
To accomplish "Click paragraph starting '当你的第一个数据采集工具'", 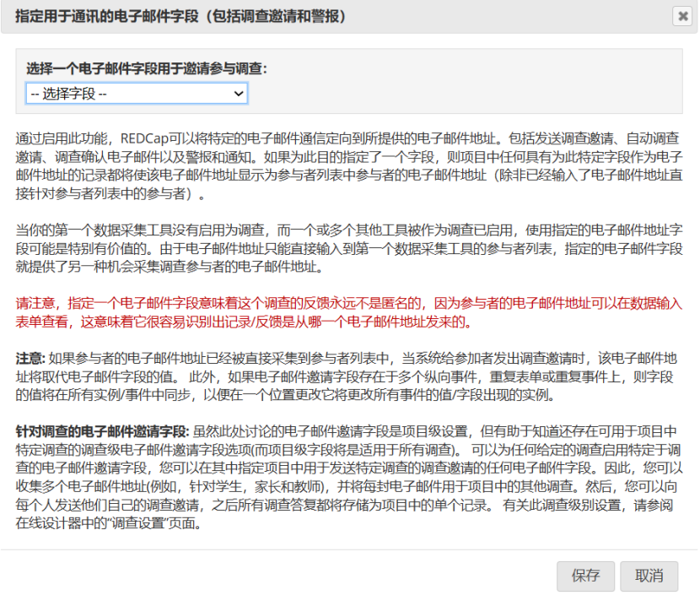I will (349, 248).
